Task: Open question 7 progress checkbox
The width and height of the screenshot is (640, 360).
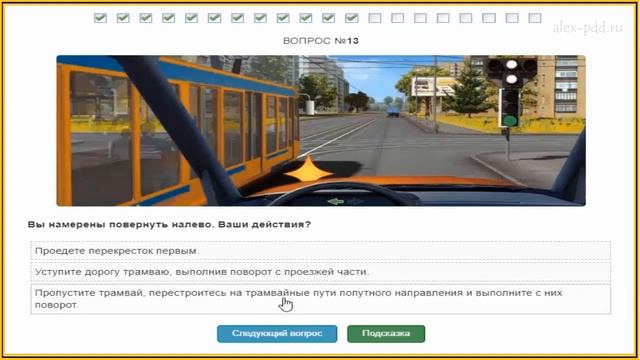Action: pos(238,18)
